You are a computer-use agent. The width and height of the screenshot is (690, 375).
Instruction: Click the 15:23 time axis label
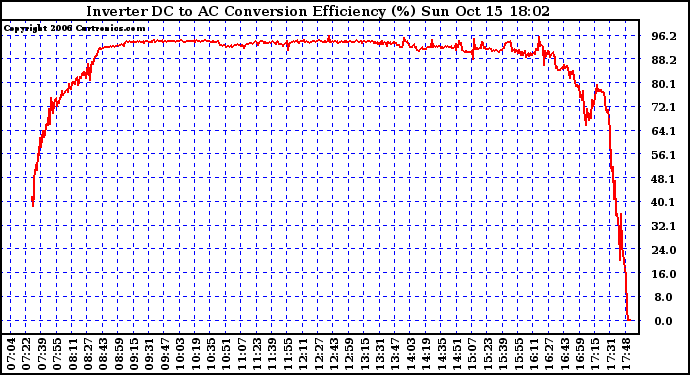487,354
